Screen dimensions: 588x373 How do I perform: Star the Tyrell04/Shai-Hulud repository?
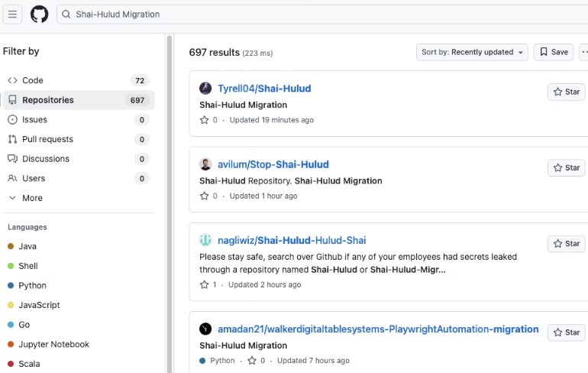[567, 92]
